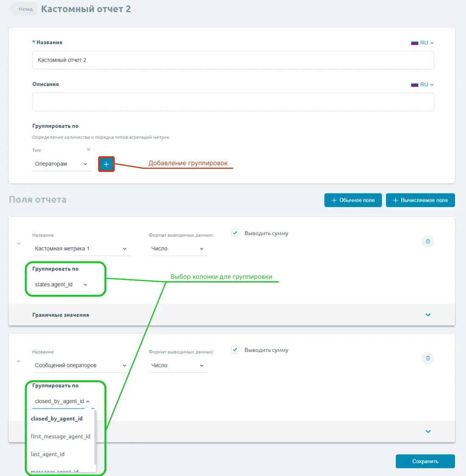Click the blue plus add grouping icon
Image resolution: width=466 pixels, height=476 pixels.
pyautogui.click(x=106, y=164)
